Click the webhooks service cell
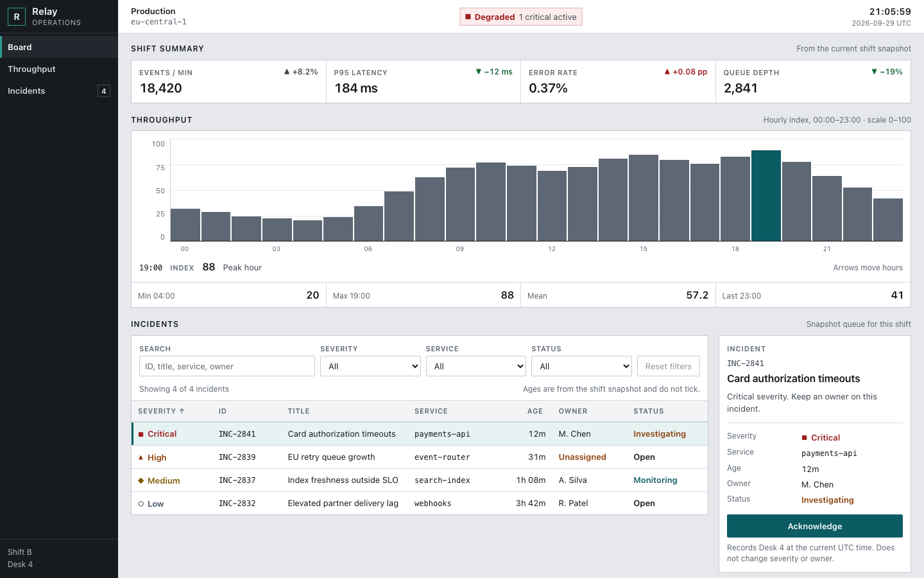Image resolution: width=924 pixels, height=578 pixels. (433, 504)
